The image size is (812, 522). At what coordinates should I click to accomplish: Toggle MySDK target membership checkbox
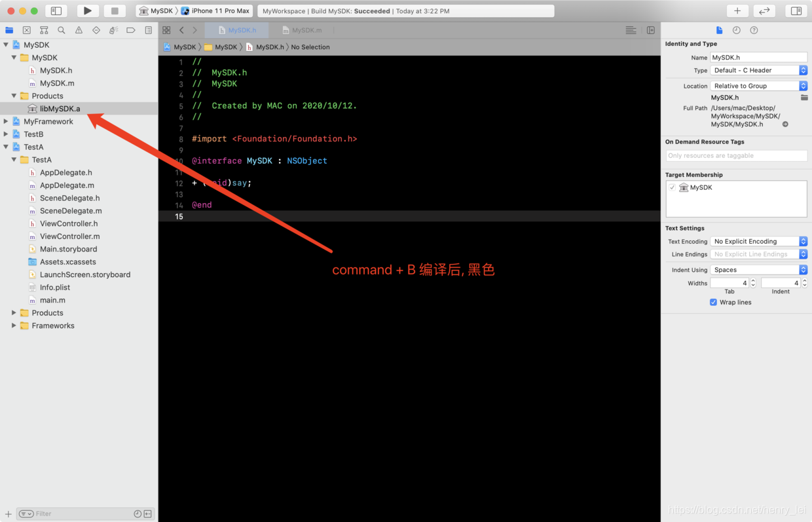pos(673,187)
